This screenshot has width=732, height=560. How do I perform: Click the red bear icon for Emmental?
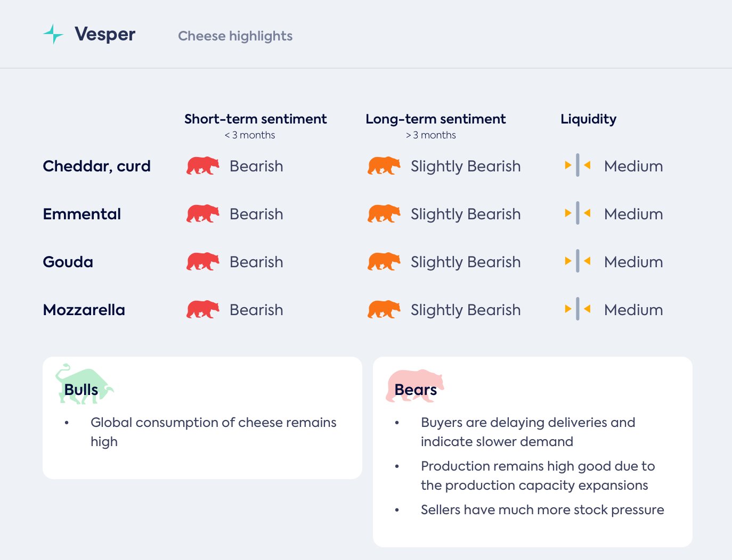(x=202, y=214)
